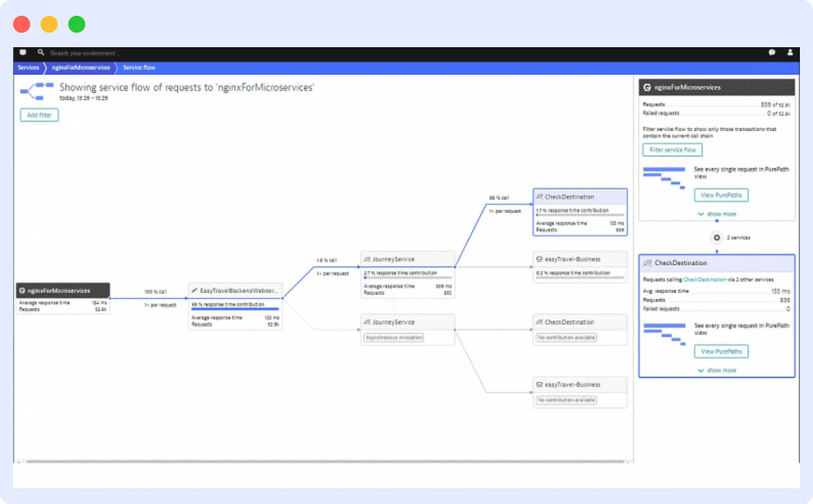Click the icon on the highlighted CheckDestination node
The width and height of the screenshot is (813, 504).
tap(540, 197)
